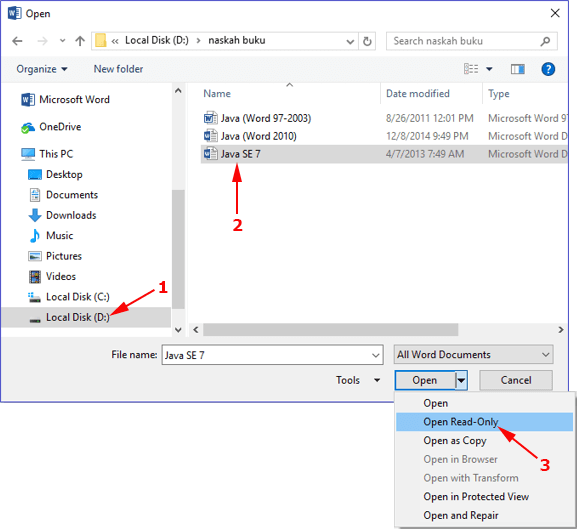Open the Documents folder

point(63,195)
